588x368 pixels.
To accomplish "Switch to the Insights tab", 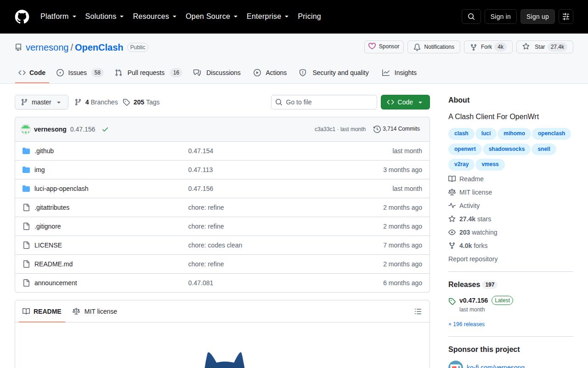I will click(399, 73).
